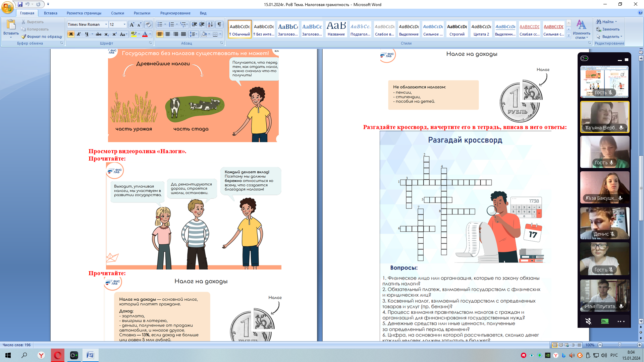The image size is (644, 362).
Task: Increase paragraph indent
Action: tap(202, 24)
